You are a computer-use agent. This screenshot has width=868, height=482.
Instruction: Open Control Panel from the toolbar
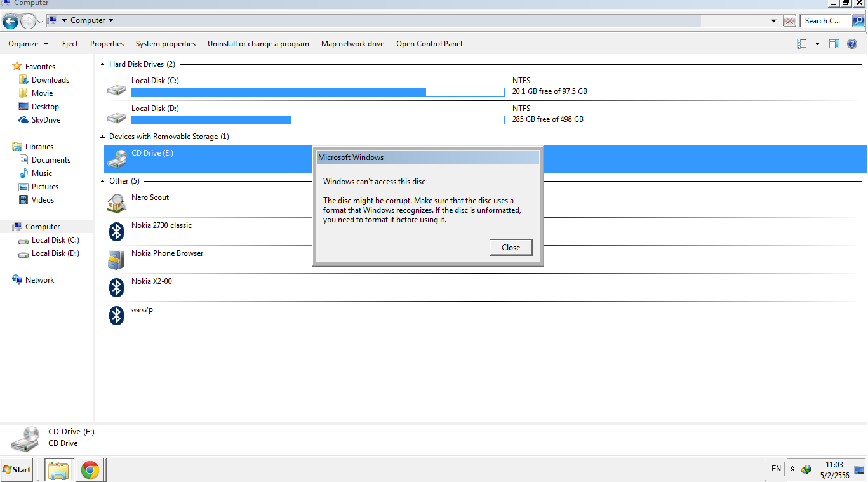point(429,44)
